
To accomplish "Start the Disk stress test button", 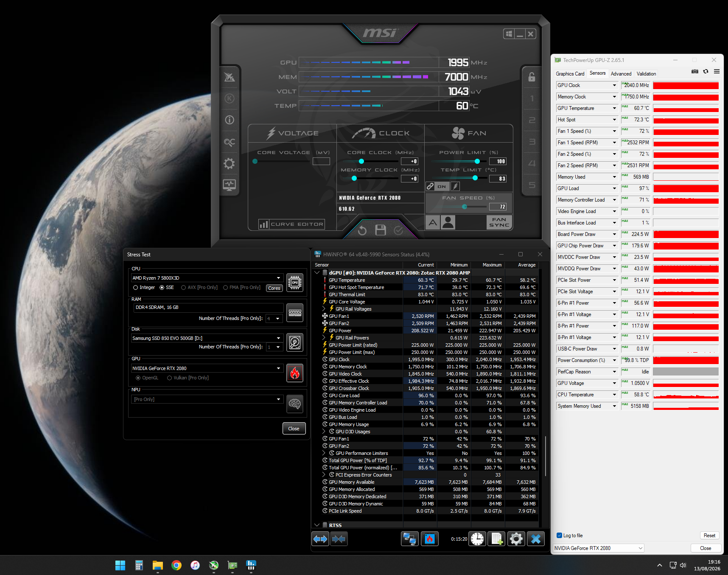I will (295, 342).
